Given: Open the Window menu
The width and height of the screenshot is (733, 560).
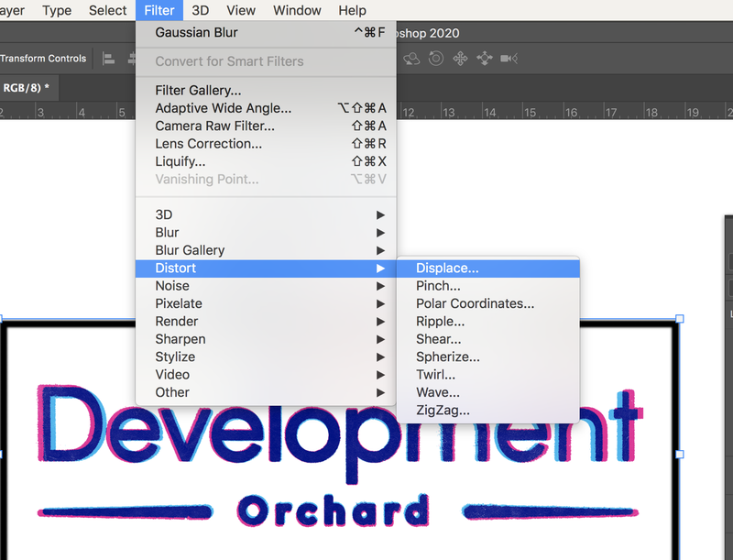Looking at the screenshot, I should pos(297,10).
